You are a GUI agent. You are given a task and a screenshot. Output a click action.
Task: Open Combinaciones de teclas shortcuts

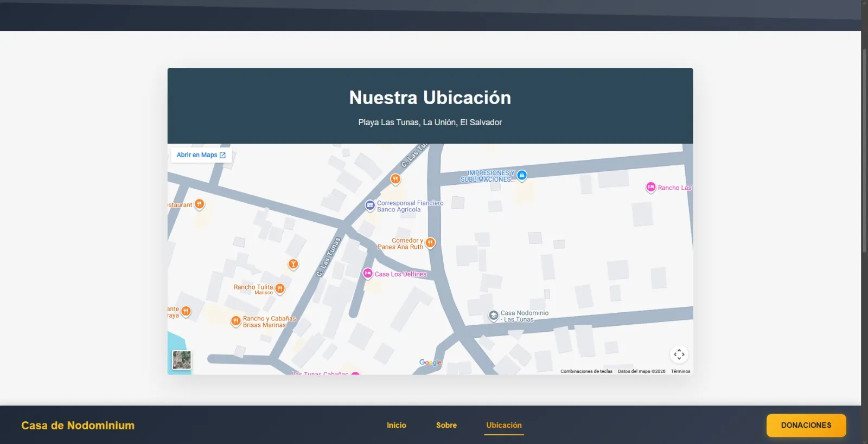[586, 371]
